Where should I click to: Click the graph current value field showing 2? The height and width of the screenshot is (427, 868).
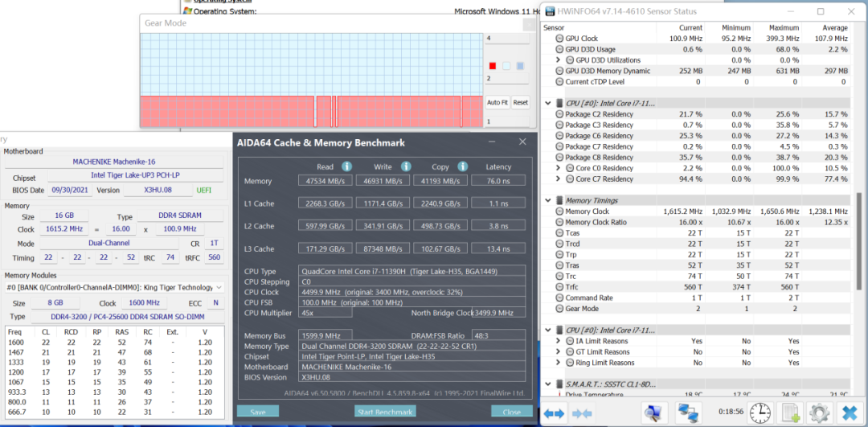[507, 79]
